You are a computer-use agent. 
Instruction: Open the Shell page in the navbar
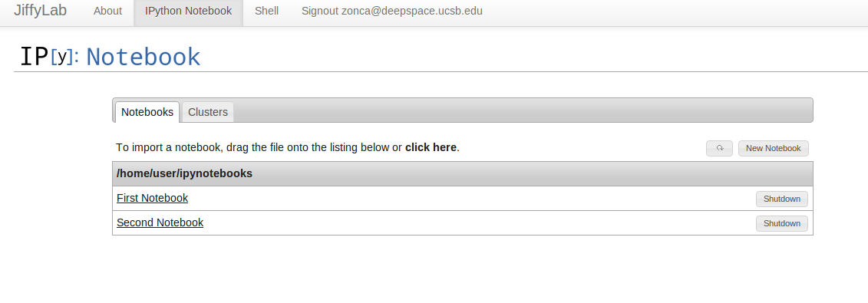[x=266, y=11]
